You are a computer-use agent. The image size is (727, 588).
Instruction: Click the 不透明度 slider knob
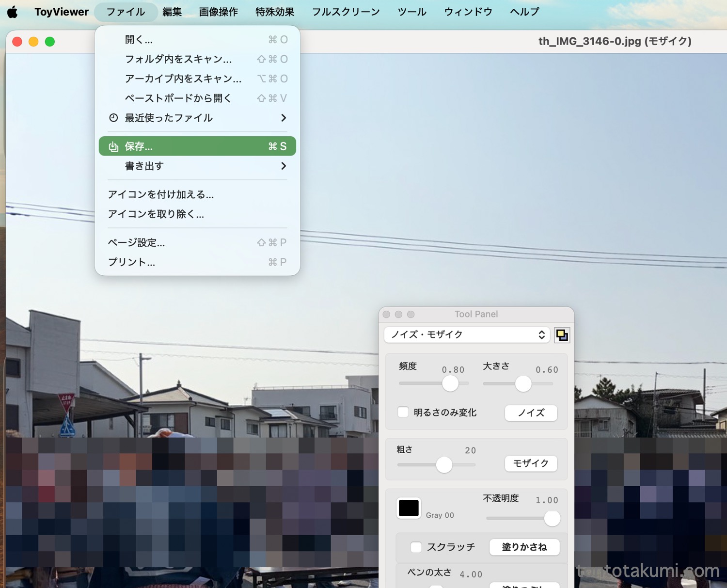[x=552, y=518]
